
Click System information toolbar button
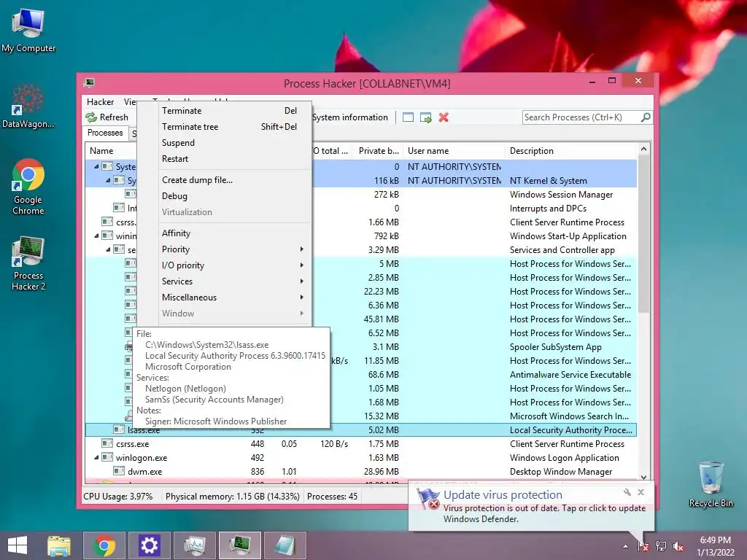350,117
